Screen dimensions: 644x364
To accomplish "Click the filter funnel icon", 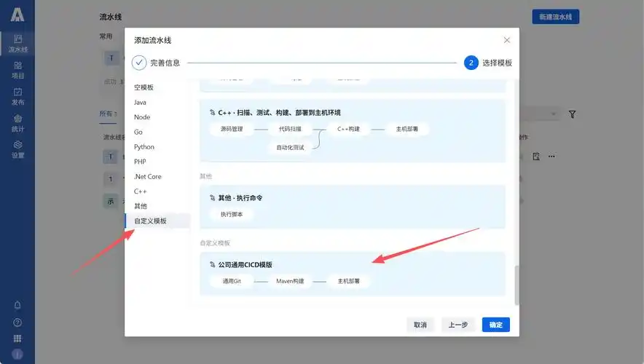I will [x=572, y=114].
